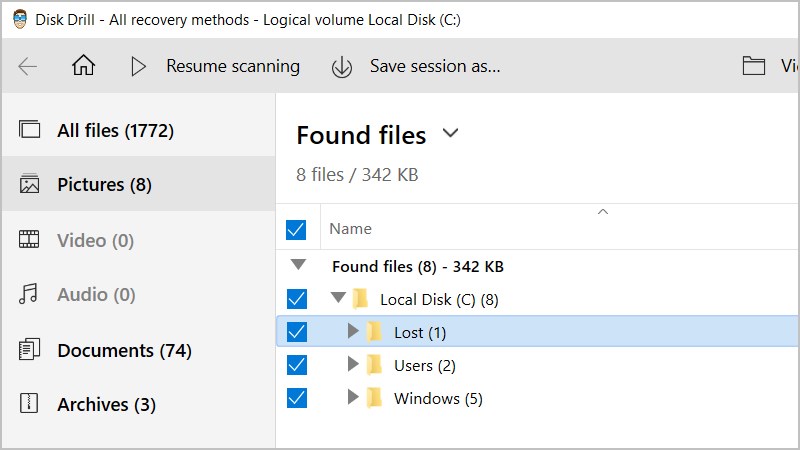Expand the Windows folder node

353,396
